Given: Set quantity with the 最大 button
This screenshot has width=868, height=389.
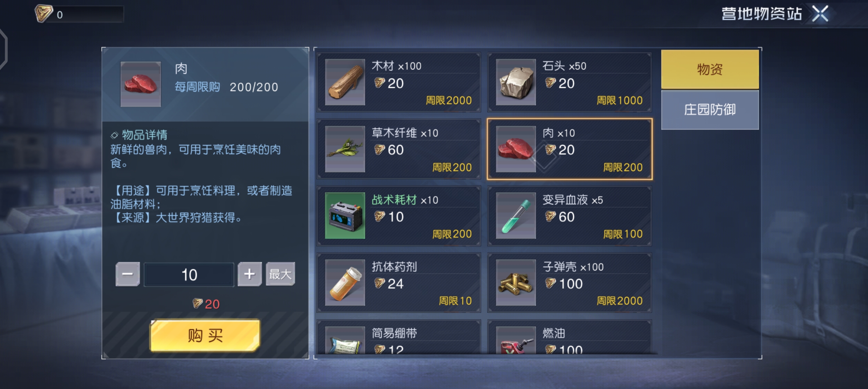Looking at the screenshot, I should (280, 274).
